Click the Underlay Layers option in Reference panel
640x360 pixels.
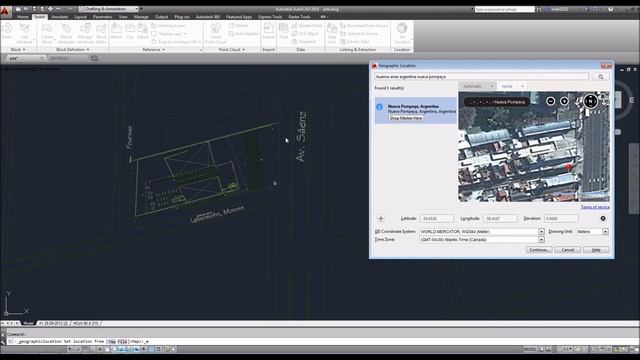[168, 26]
